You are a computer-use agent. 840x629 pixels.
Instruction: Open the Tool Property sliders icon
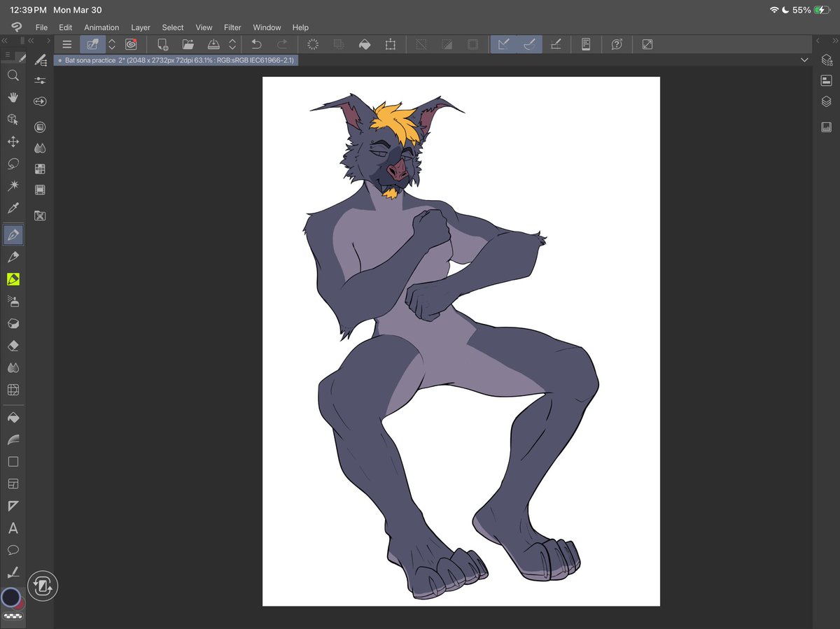(40, 80)
